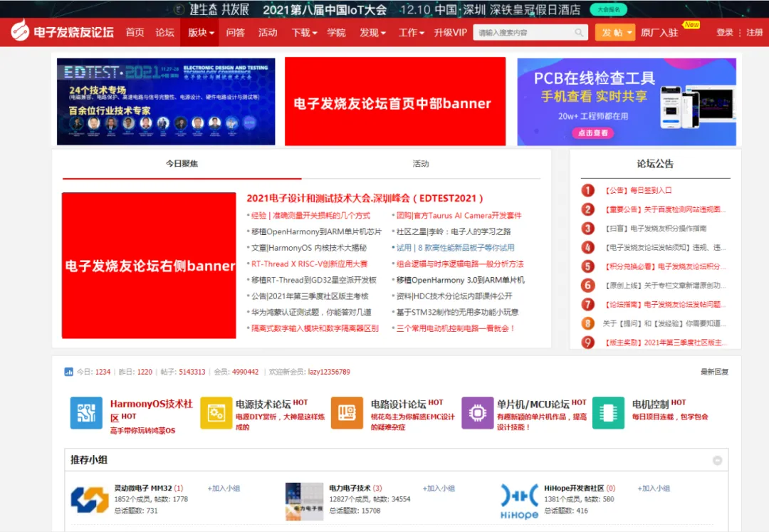Switch to the 活动 content tab
The height and width of the screenshot is (532, 769).
pos(421,164)
